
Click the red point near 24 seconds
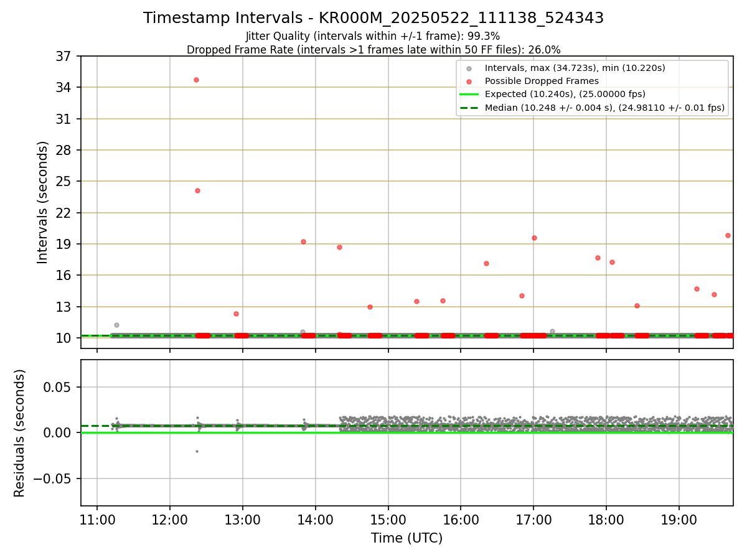click(x=197, y=190)
